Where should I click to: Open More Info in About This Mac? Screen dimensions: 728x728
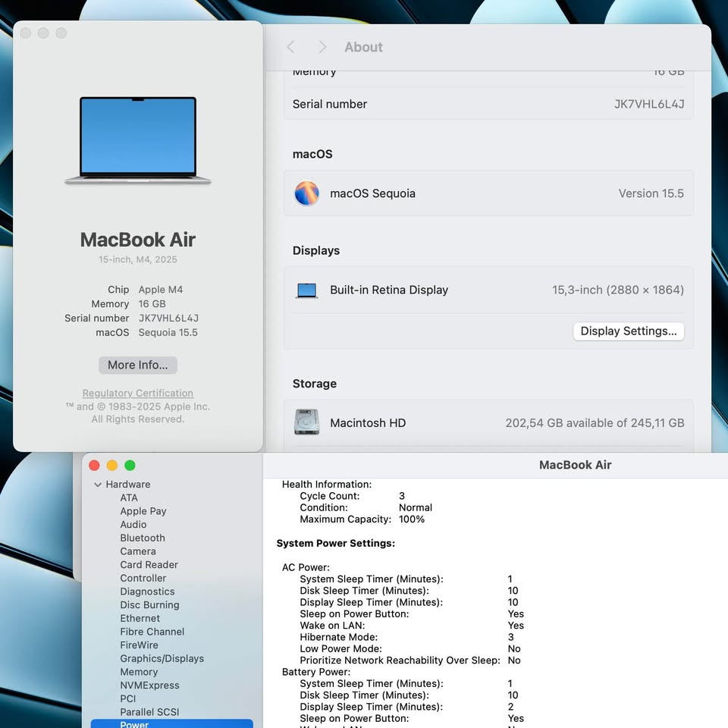(x=137, y=365)
